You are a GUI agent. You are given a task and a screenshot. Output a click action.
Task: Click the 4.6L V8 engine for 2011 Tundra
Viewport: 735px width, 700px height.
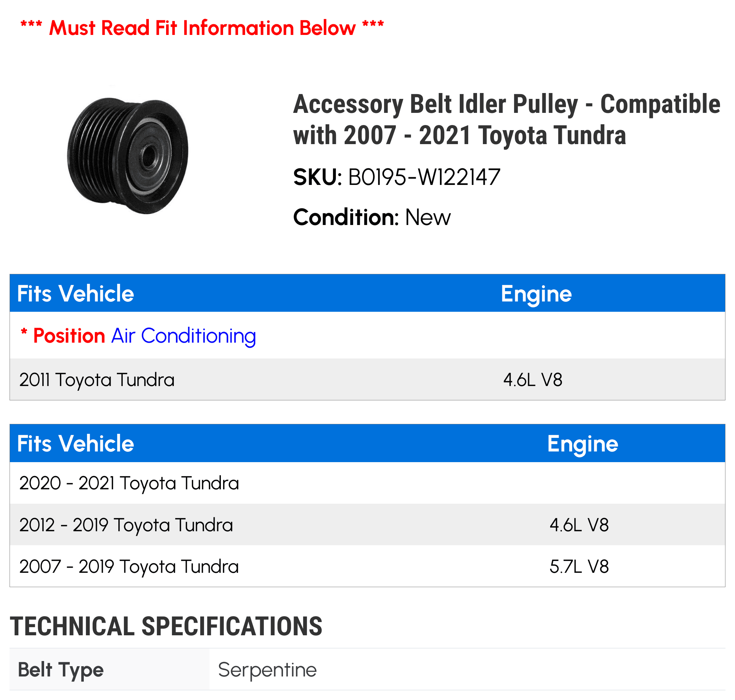coord(533,380)
